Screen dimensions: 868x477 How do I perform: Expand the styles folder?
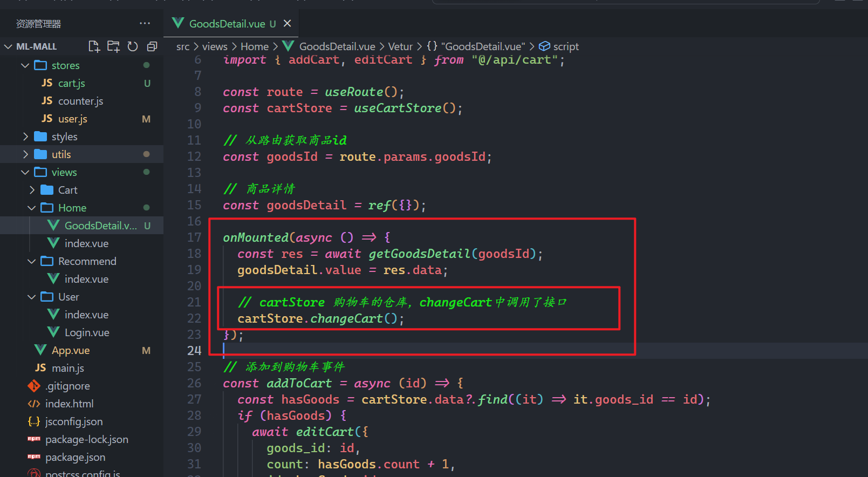pyautogui.click(x=25, y=137)
